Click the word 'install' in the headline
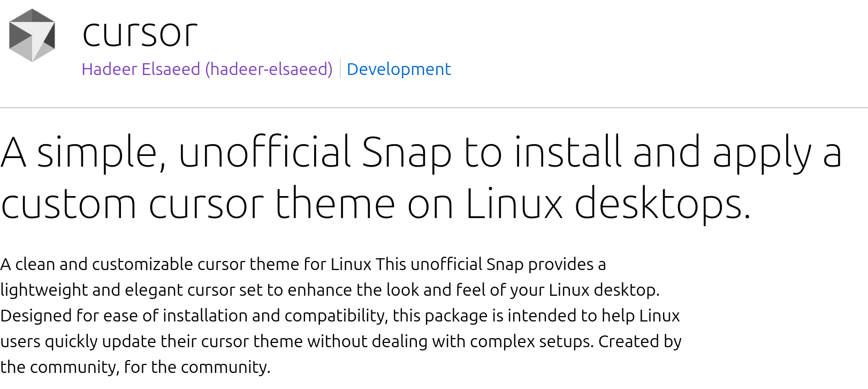This screenshot has height=389, width=868. (568, 153)
